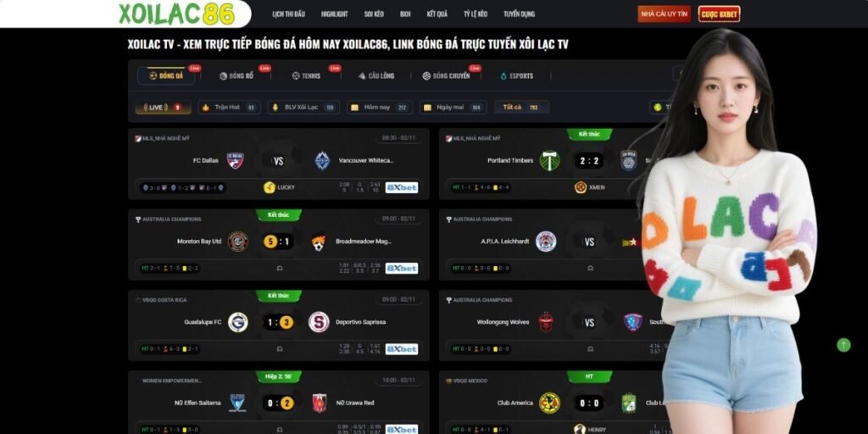This screenshot has height=434, width=868.
Task: Click the Nhà Cái Uy Tín button
Action: click(664, 14)
